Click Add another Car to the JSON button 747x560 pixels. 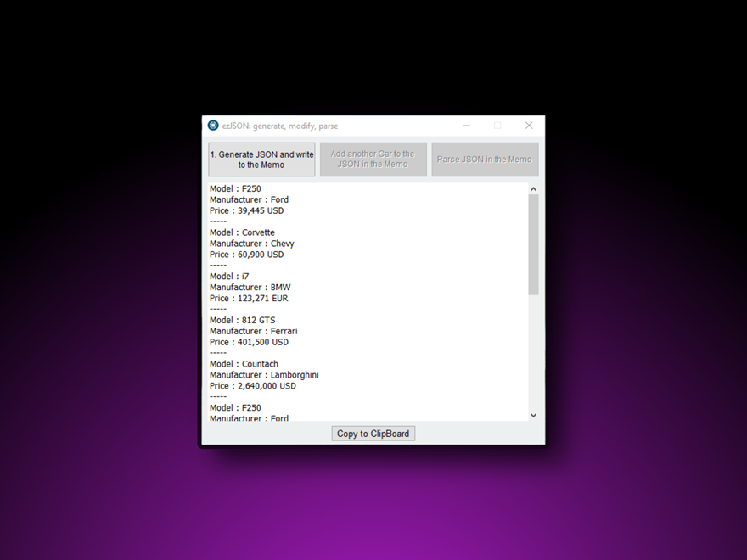373,160
